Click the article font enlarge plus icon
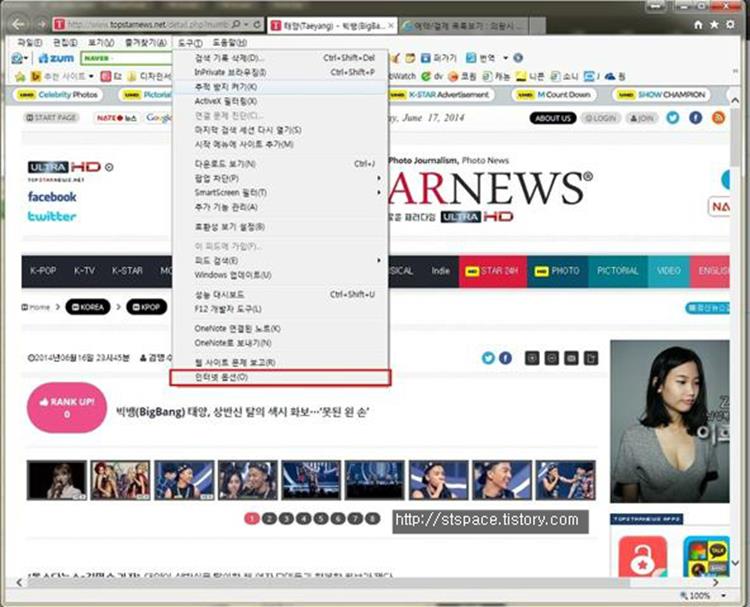 point(532,358)
